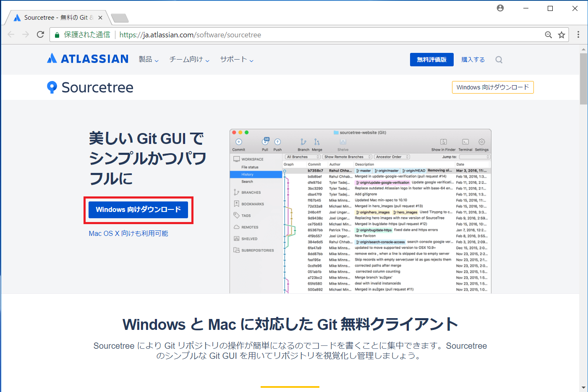Click the Merge icon
The width and height of the screenshot is (588, 392).
(x=317, y=143)
